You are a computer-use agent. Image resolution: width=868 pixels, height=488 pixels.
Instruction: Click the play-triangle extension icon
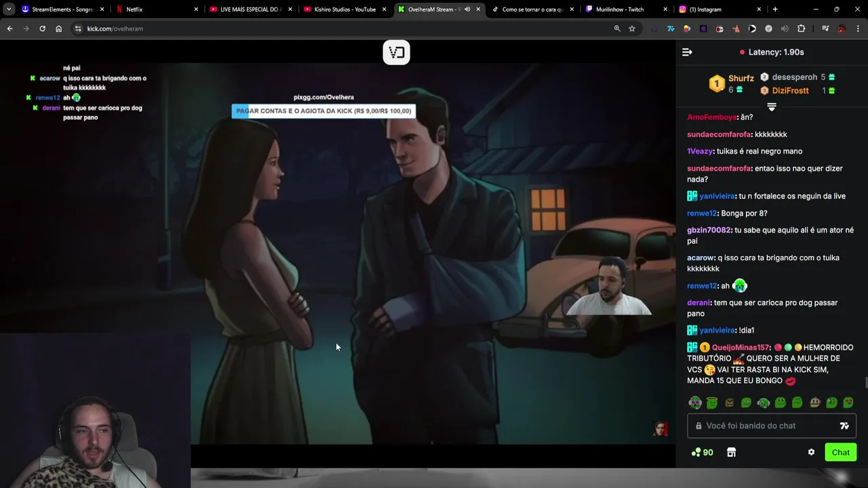pyautogui.click(x=752, y=28)
